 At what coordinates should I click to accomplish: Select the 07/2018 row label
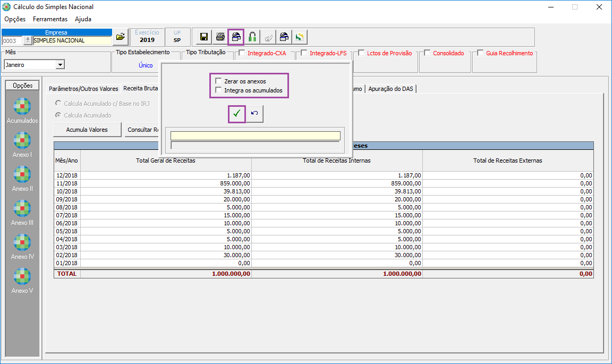pyautogui.click(x=66, y=215)
